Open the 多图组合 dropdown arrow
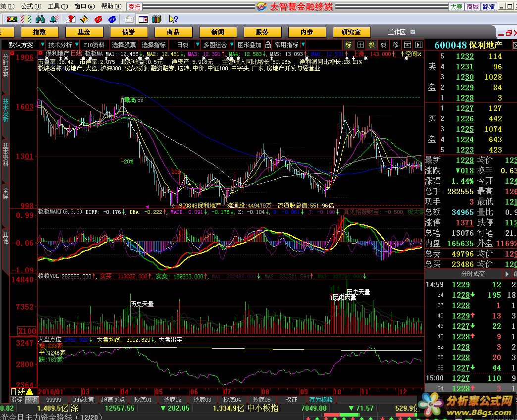 pyautogui.click(x=232, y=45)
